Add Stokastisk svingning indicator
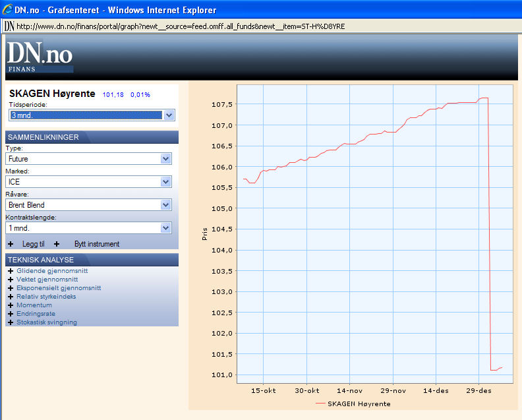Viewport: 522px width, 420px height. point(47,322)
